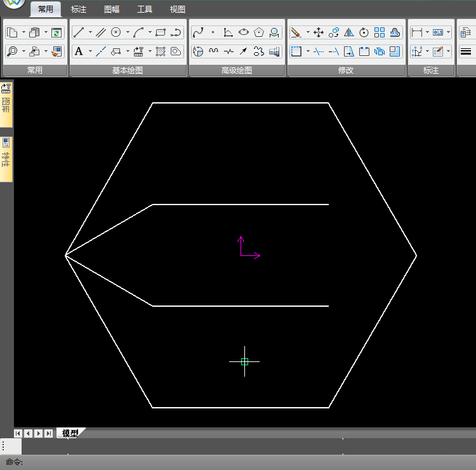Select the 模型 model tab

pos(70,433)
